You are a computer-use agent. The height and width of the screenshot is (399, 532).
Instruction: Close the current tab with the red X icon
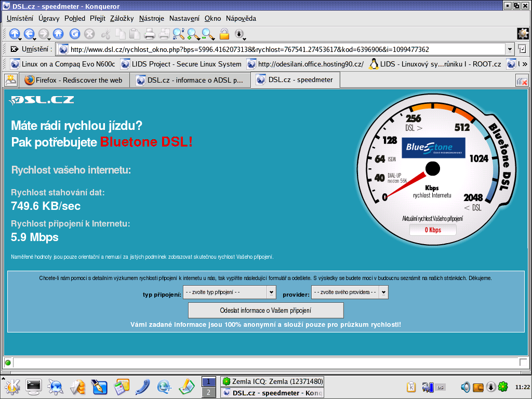[x=522, y=81]
